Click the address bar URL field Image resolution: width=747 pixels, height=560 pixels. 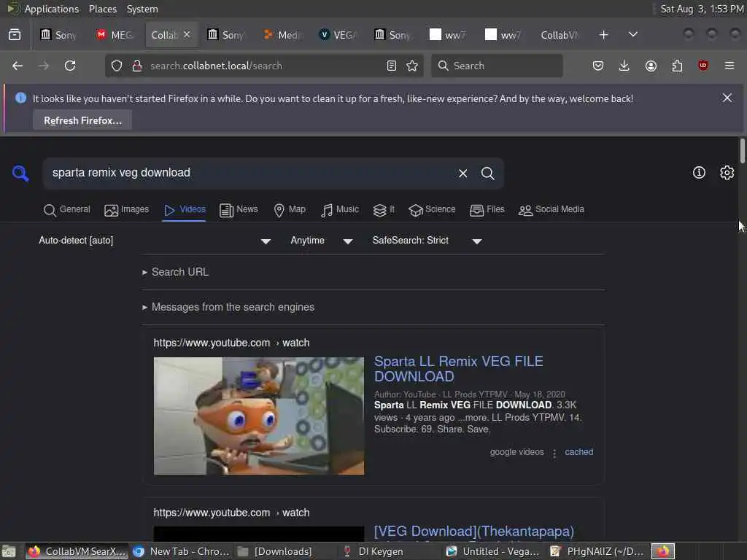264,66
